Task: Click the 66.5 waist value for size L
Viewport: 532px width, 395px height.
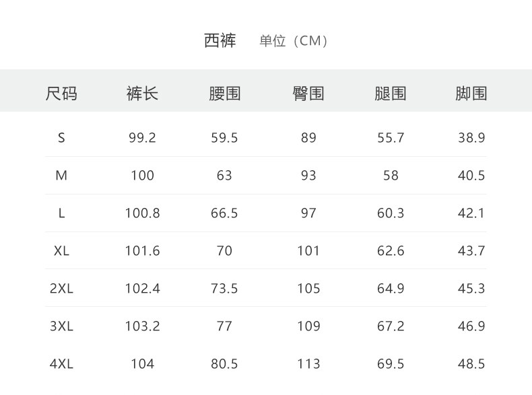Action: [x=224, y=213]
